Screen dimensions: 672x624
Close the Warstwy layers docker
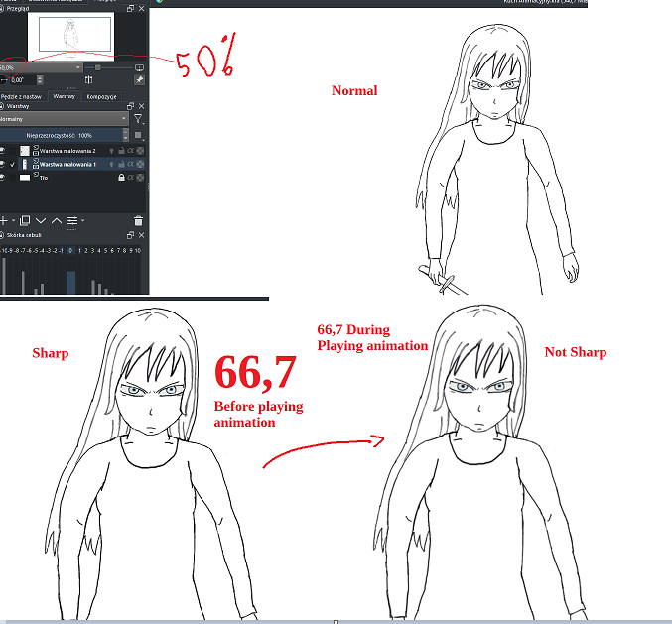141,106
